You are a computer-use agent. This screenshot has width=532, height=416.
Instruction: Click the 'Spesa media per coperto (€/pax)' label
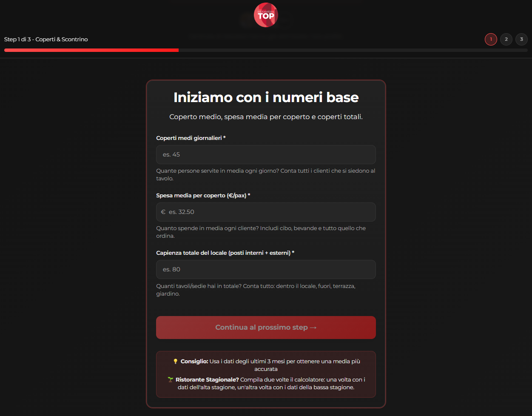(x=202, y=195)
